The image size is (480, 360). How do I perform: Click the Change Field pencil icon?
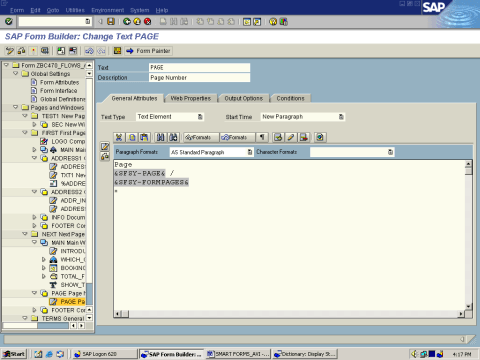click(291, 137)
